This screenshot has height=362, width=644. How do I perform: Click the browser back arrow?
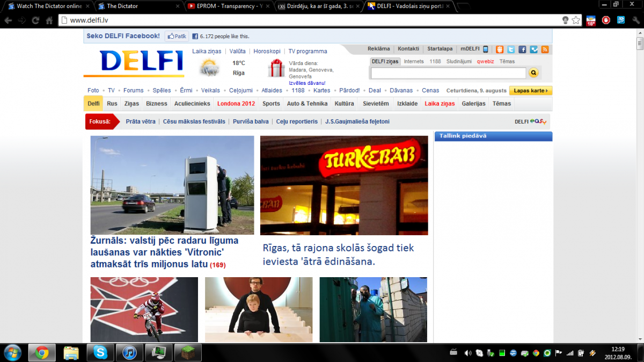[8, 20]
